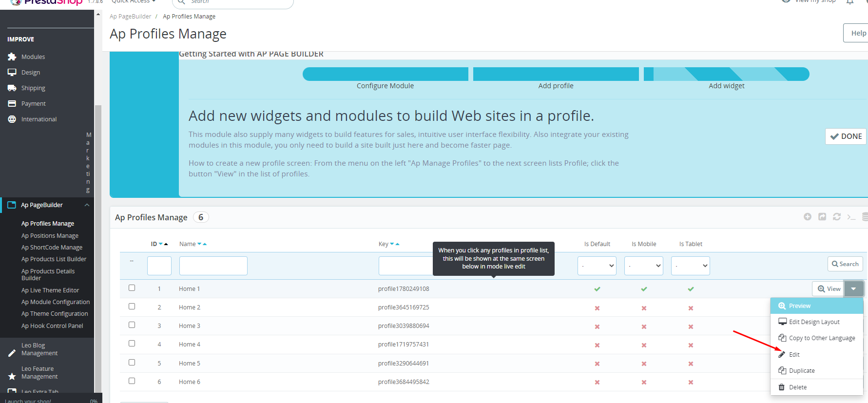Click the Shipping truck icon
This screenshot has height=403, width=868.
pos(12,88)
